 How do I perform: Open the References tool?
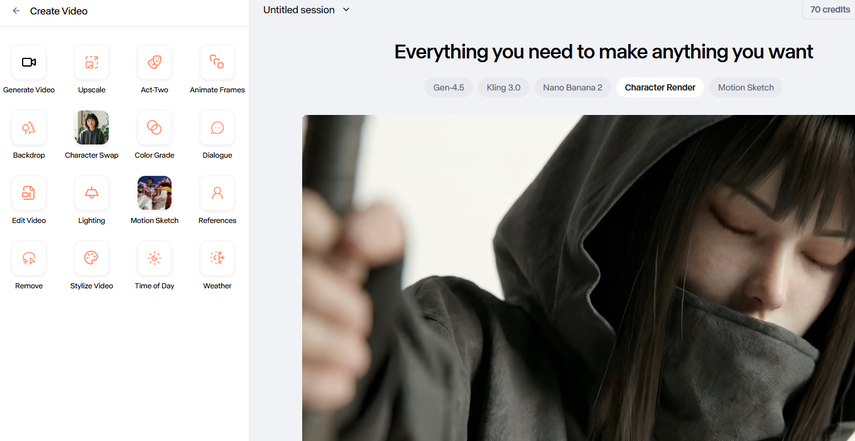click(217, 193)
